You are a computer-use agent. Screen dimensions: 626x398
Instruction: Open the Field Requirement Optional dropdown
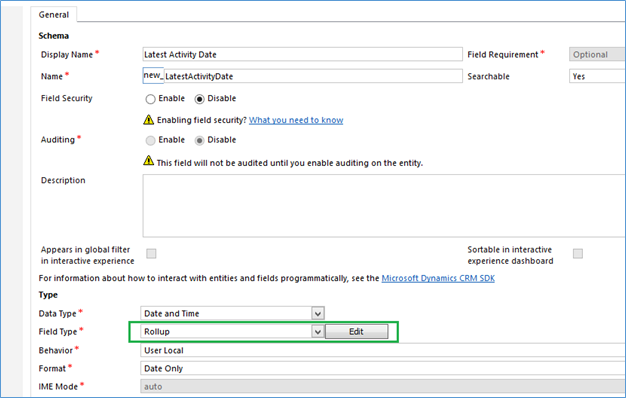597,54
